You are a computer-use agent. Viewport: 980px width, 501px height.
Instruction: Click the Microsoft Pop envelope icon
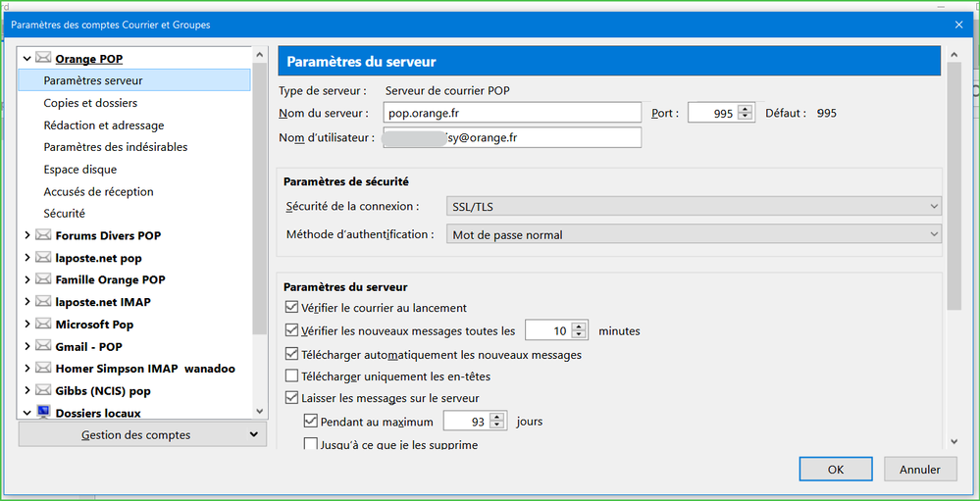43,325
